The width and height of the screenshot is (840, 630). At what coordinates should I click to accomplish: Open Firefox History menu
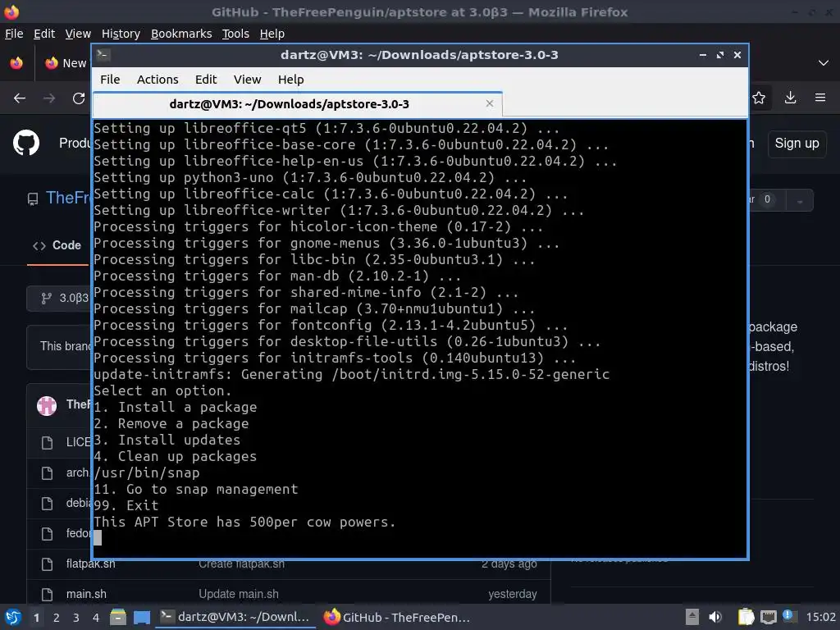click(x=121, y=33)
